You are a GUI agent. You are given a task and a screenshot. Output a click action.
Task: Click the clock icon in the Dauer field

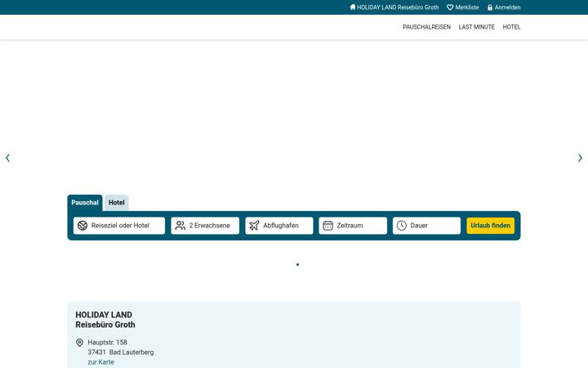[x=402, y=226]
